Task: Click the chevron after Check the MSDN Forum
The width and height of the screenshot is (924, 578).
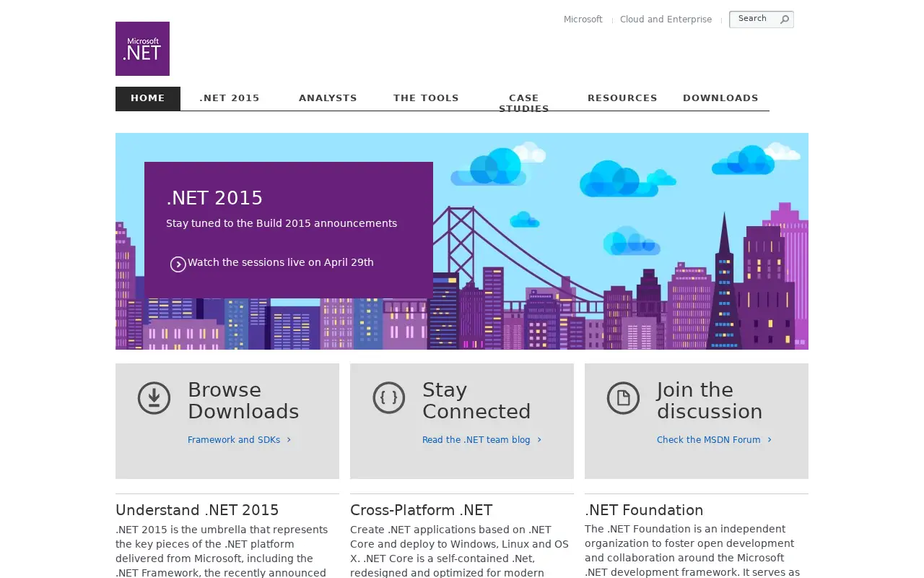Action: click(770, 439)
